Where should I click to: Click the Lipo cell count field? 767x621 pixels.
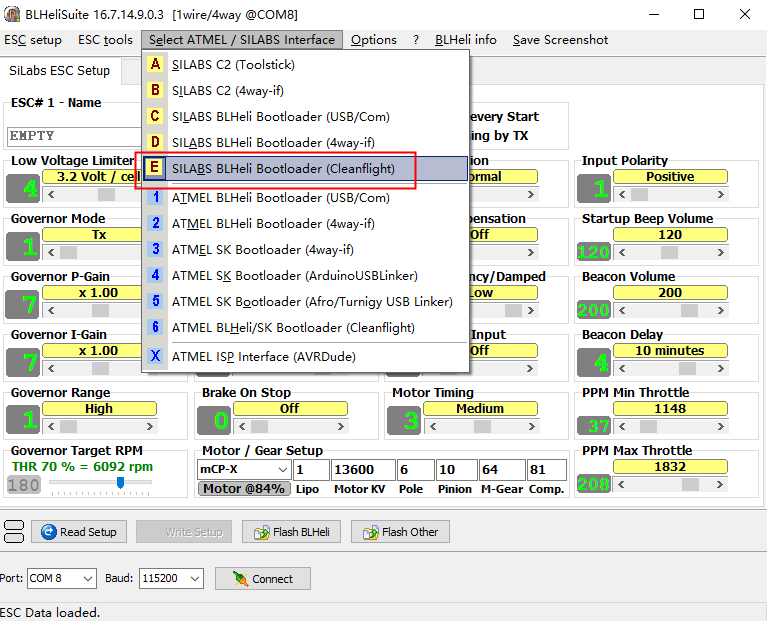point(311,469)
